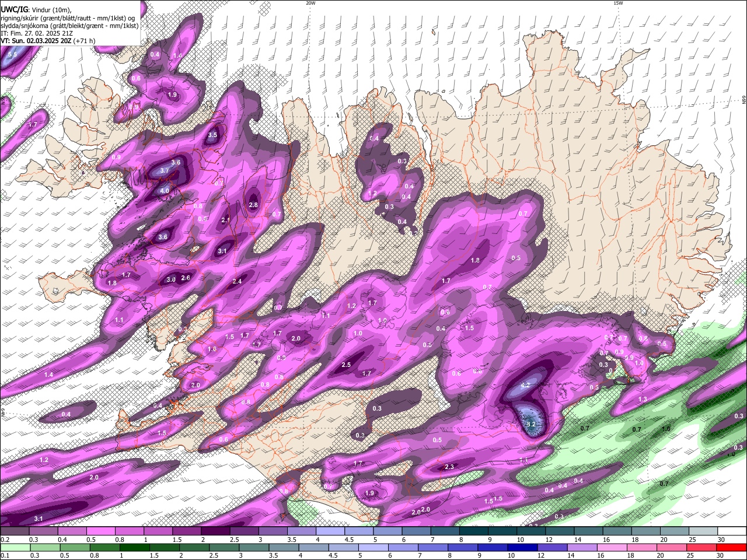747x560 pixels.
Task: Click the palest green 0.1 legend swatch
Action: tap(15, 547)
